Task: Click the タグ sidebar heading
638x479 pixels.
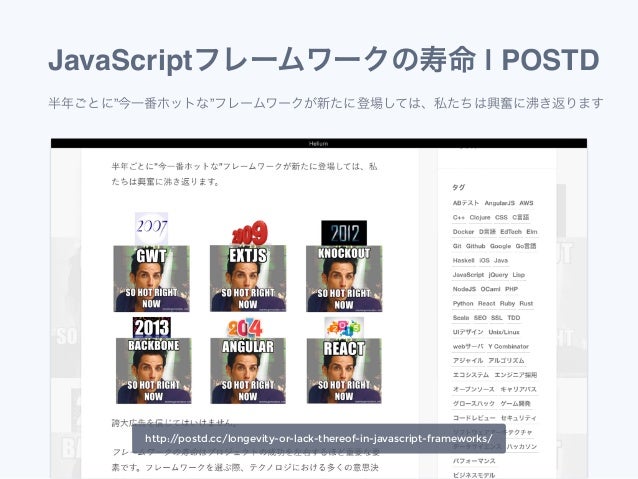Action: coord(458,187)
